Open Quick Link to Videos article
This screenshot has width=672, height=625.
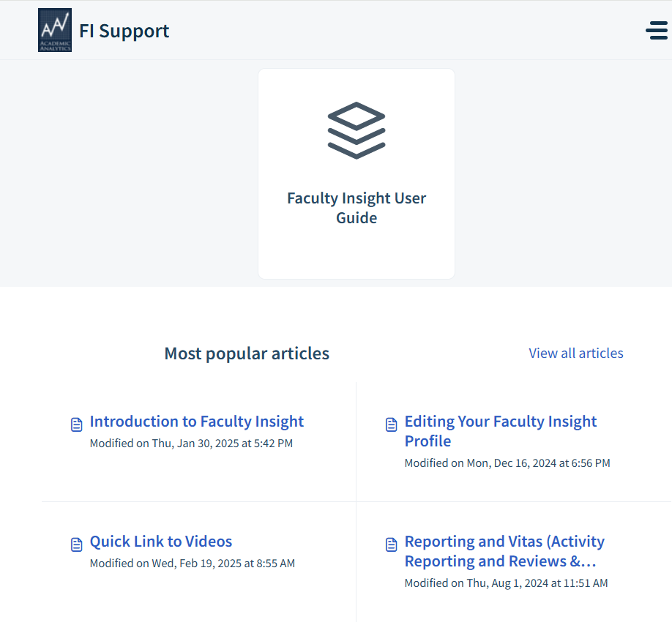point(161,542)
